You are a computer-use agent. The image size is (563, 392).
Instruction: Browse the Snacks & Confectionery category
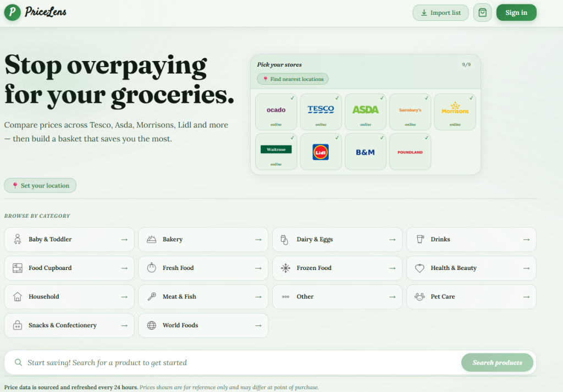(x=69, y=325)
